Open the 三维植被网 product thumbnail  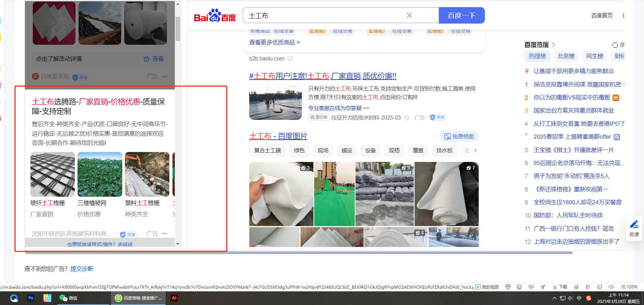point(100,174)
